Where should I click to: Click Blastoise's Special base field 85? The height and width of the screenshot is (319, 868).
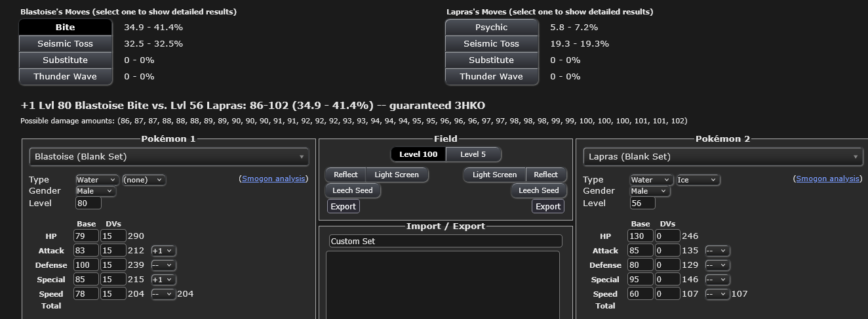pyautogui.click(x=87, y=280)
